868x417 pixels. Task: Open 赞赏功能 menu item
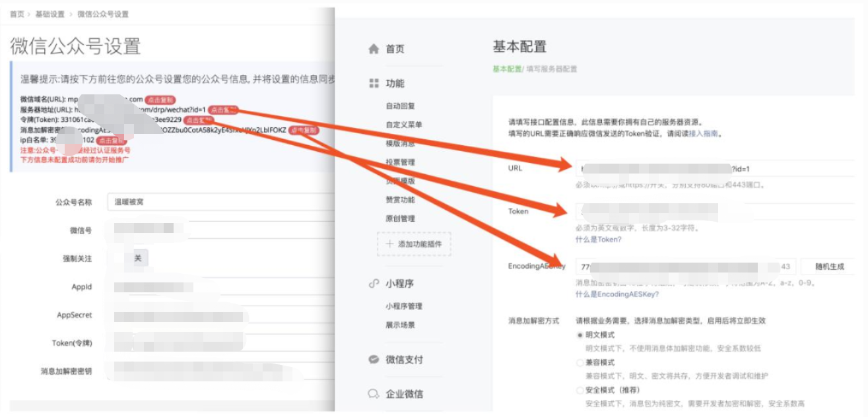click(400, 199)
